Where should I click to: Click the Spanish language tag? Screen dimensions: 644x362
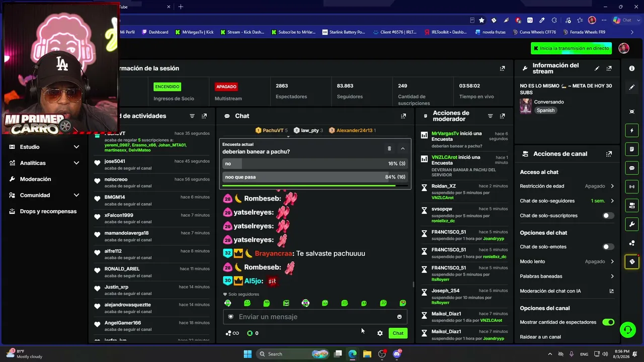click(545, 111)
